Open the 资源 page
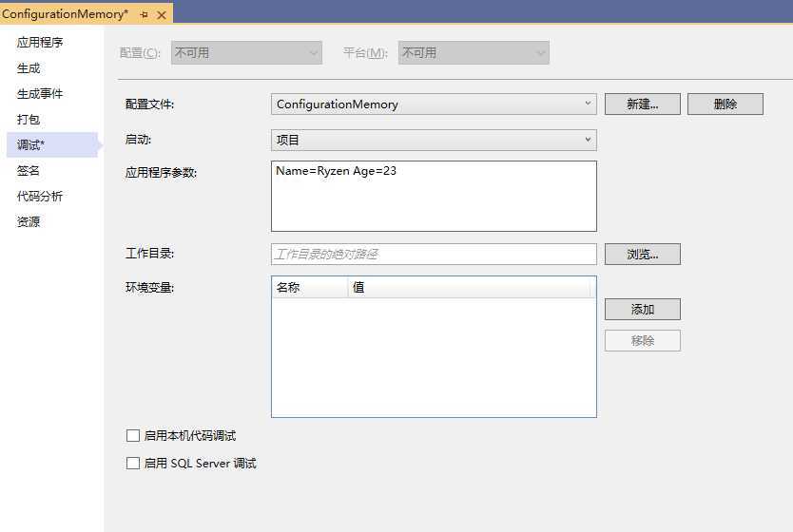This screenshot has width=793, height=532. click(x=29, y=221)
